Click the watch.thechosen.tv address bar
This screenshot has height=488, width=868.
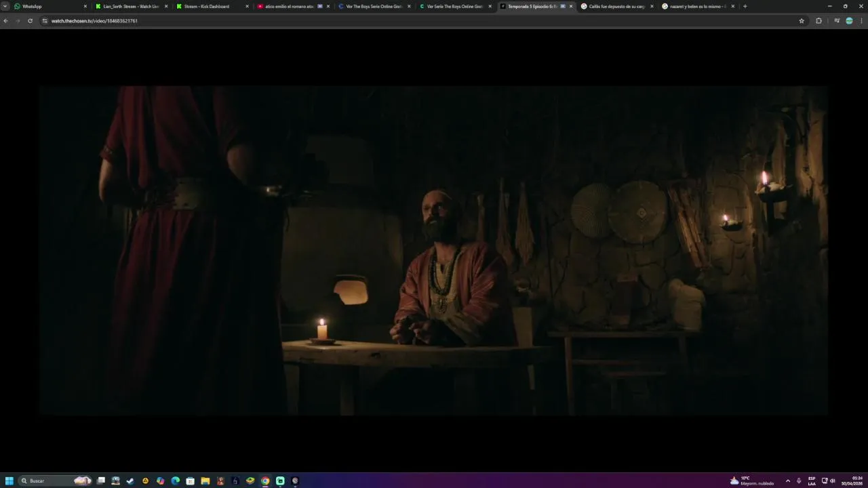coord(420,21)
